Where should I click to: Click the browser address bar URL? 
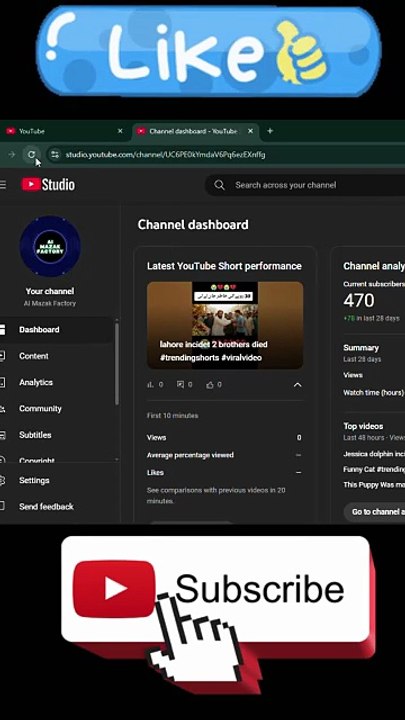[165, 154]
